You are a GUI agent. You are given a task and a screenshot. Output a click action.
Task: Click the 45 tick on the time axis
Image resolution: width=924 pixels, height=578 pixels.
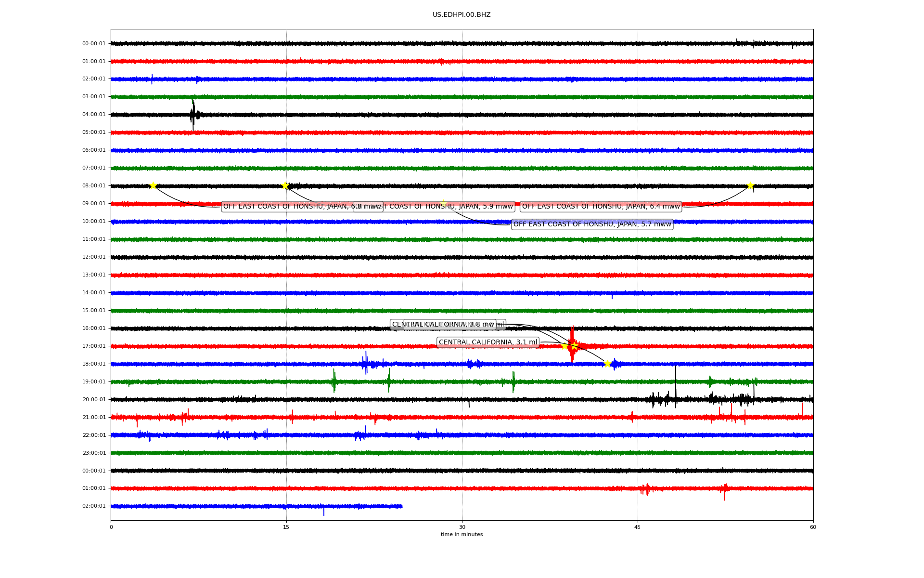tap(638, 527)
